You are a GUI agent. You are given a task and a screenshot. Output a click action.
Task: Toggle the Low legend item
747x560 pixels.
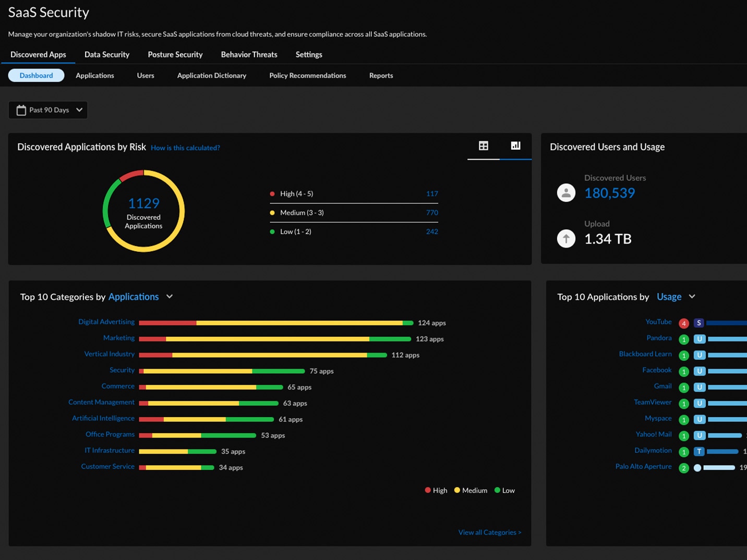pyautogui.click(x=503, y=490)
